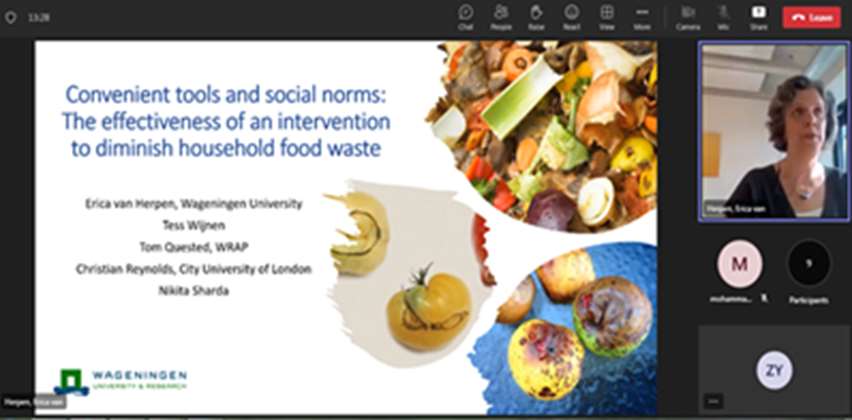
Task: Open the Share content tray
Action: pos(759,16)
